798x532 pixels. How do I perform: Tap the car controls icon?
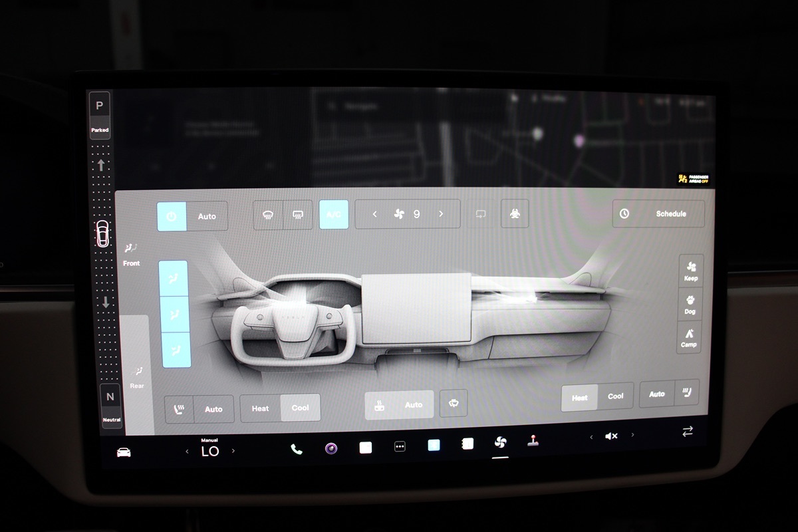(124, 452)
